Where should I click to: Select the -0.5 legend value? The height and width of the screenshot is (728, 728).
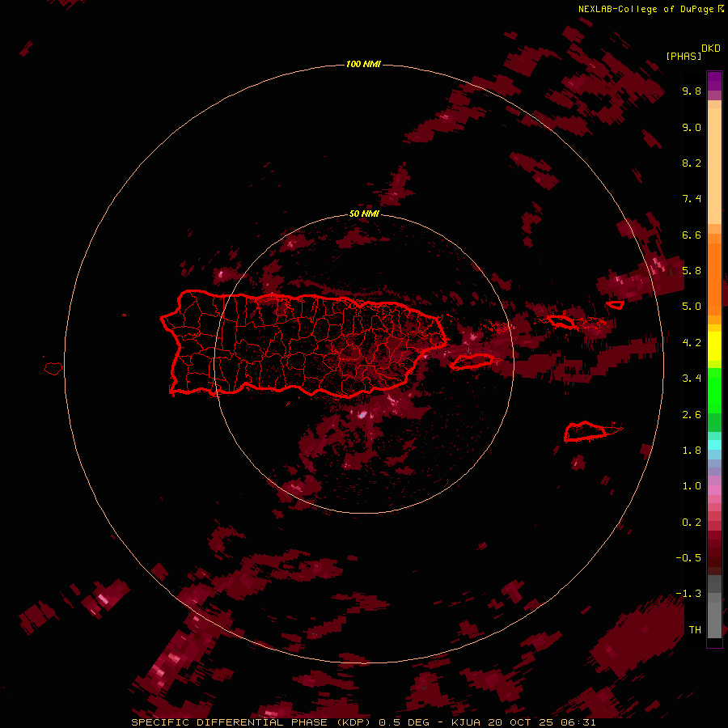point(688,558)
